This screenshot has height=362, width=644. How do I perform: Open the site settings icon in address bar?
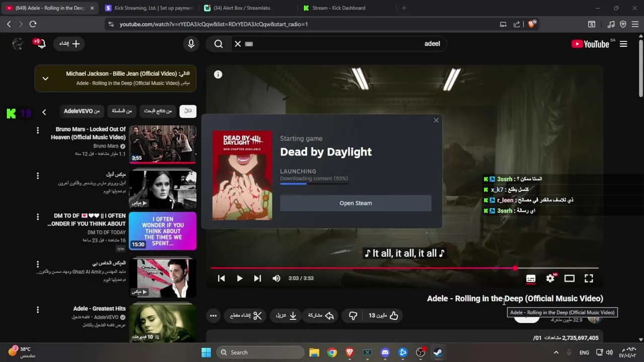[x=111, y=24]
